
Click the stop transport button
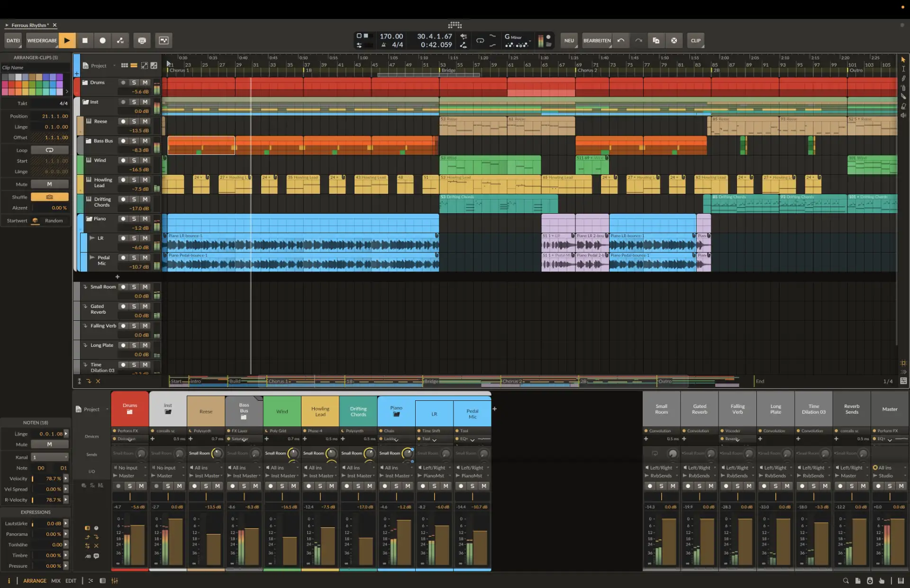tap(85, 40)
